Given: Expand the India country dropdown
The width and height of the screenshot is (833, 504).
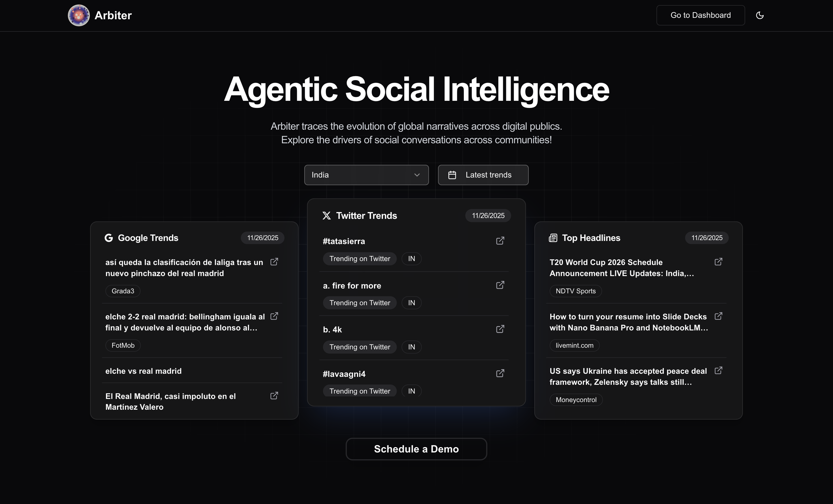Looking at the screenshot, I should coord(366,175).
